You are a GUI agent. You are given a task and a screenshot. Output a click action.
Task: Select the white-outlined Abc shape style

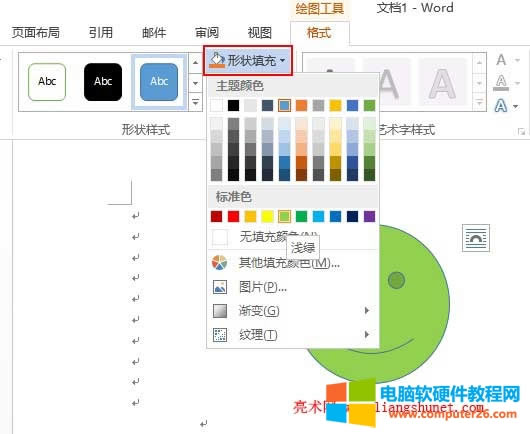point(47,82)
